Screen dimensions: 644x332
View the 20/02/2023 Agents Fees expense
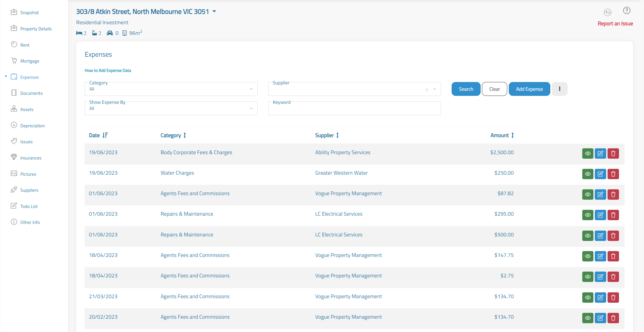[588, 318]
